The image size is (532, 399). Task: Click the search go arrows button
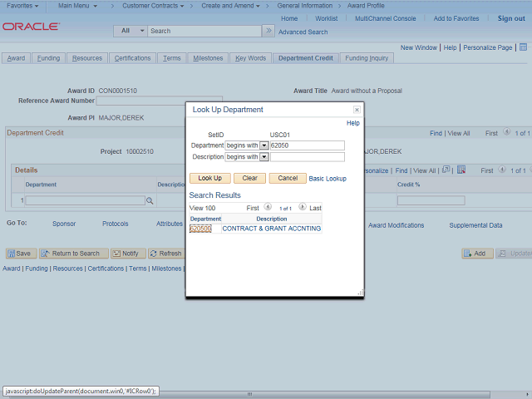point(268,31)
